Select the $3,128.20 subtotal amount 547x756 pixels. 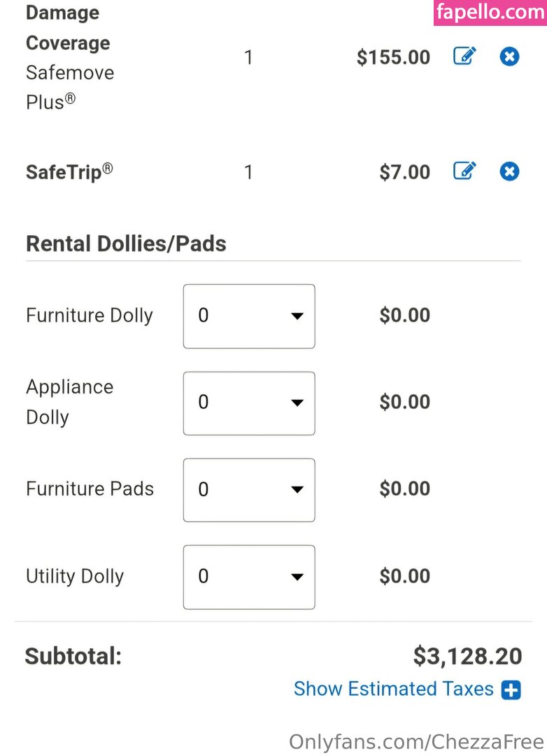pos(467,657)
